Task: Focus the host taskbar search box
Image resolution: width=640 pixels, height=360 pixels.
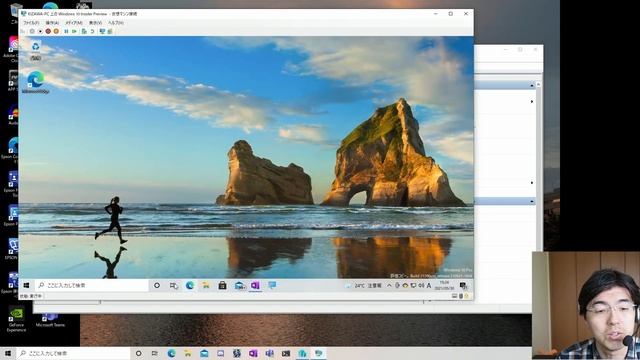Action: [x=73, y=353]
